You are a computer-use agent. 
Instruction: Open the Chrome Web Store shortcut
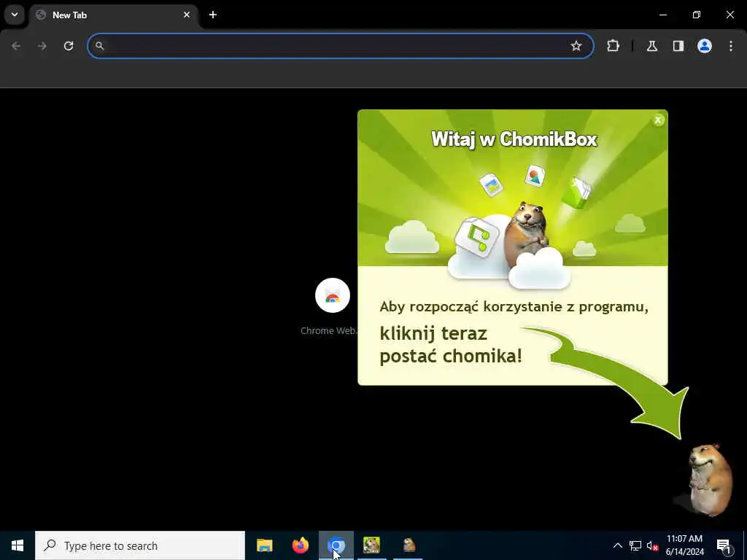[x=332, y=307]
